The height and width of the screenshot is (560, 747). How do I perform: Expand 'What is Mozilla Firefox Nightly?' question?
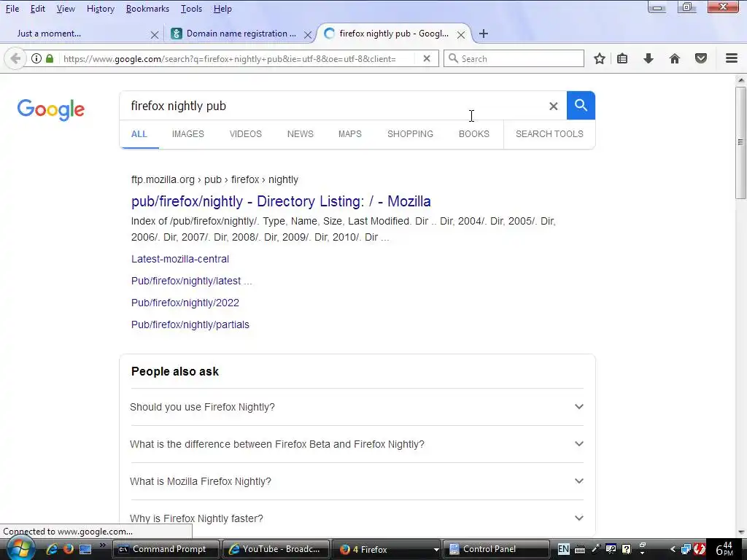coord(357,481)
